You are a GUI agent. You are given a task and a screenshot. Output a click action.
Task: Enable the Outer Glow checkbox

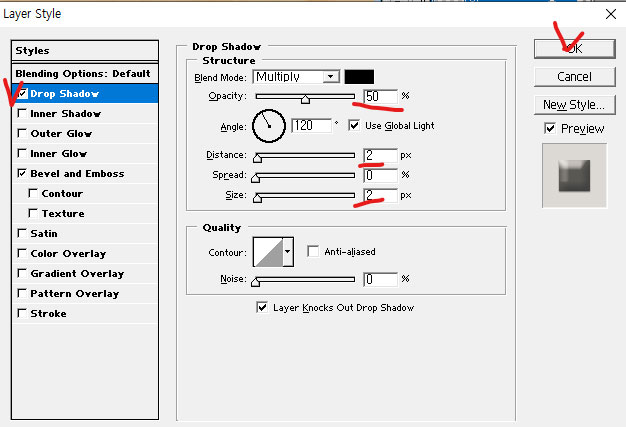(22, 134)
